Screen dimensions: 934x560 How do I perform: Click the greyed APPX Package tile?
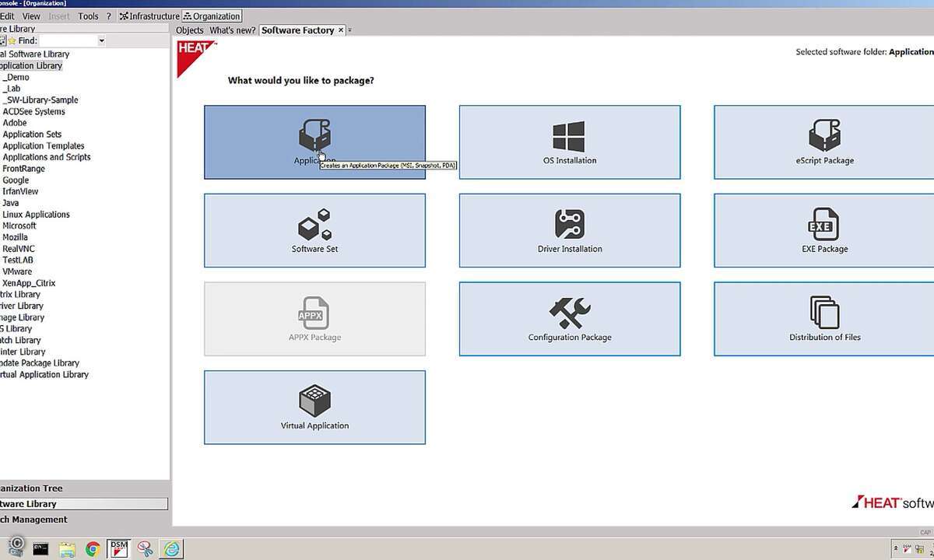click(314, 319)
